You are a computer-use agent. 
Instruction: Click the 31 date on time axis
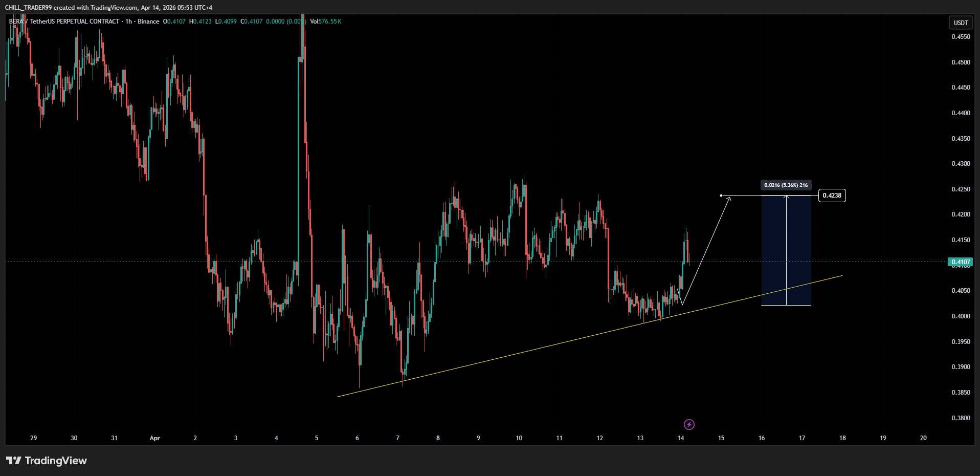click(x=114, y=438)
